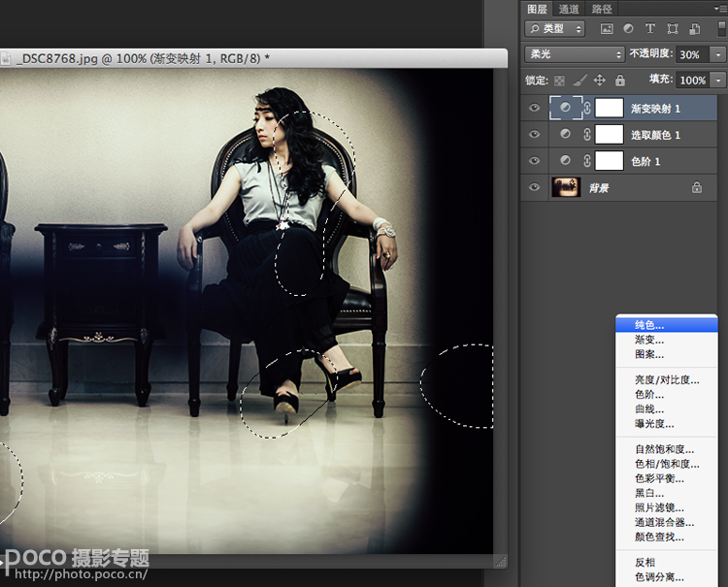
Task: Choose 照片滤镜... menu item
Action: pos(667,507)
